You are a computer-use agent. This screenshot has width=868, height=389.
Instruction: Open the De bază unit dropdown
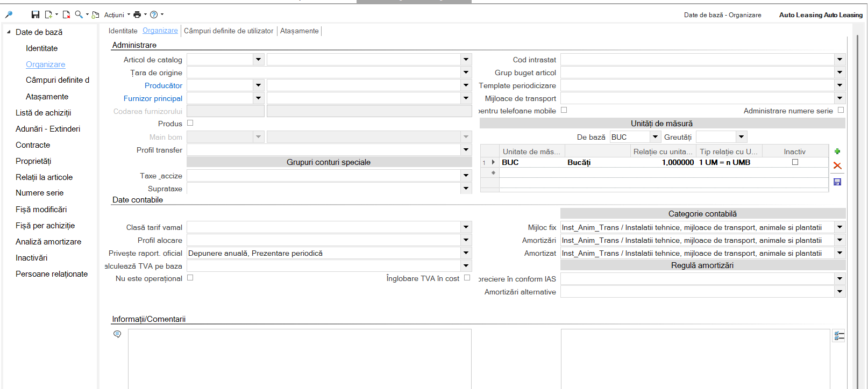pyautogui.click(x=655, y=137)
